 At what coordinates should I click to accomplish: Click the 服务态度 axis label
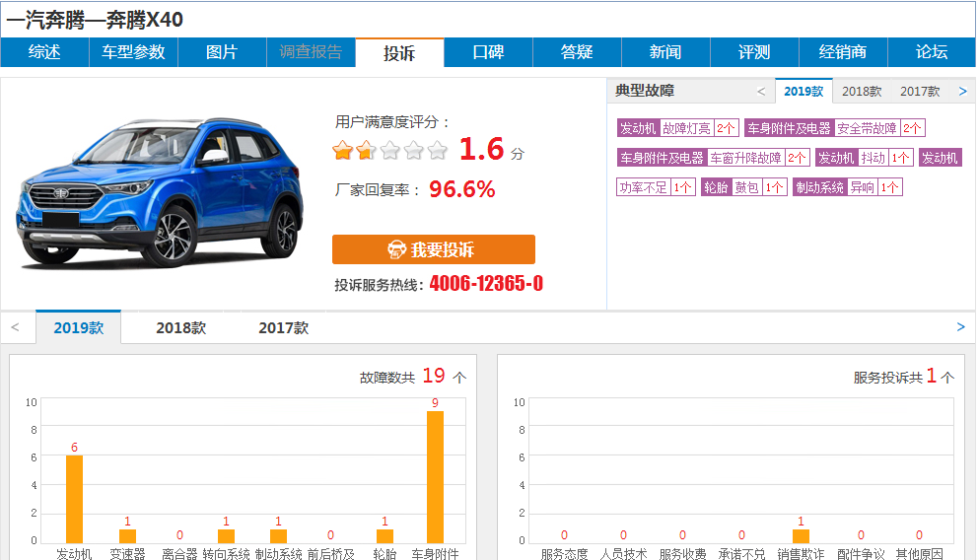point(564,554)
